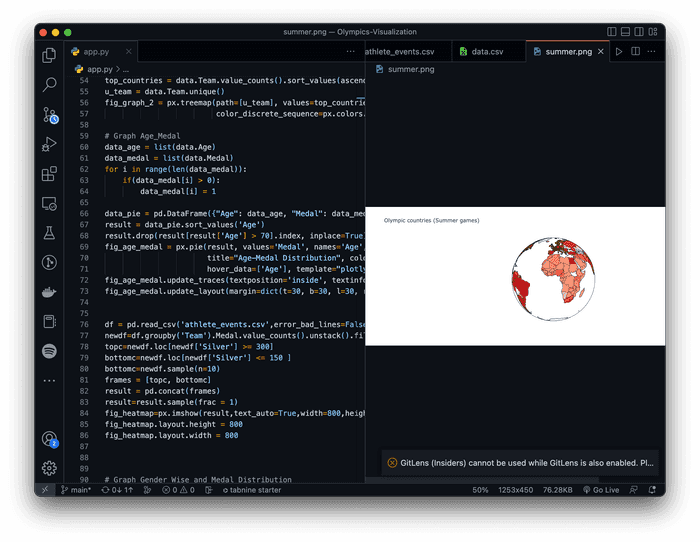This screenshot has width=700, height=542.
Task: Click the remote window status bar icon
Action: (45, 490)
